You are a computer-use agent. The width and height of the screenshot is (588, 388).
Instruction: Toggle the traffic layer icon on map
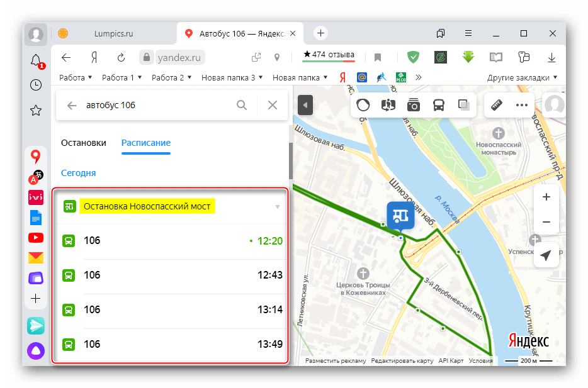(363, 106)
